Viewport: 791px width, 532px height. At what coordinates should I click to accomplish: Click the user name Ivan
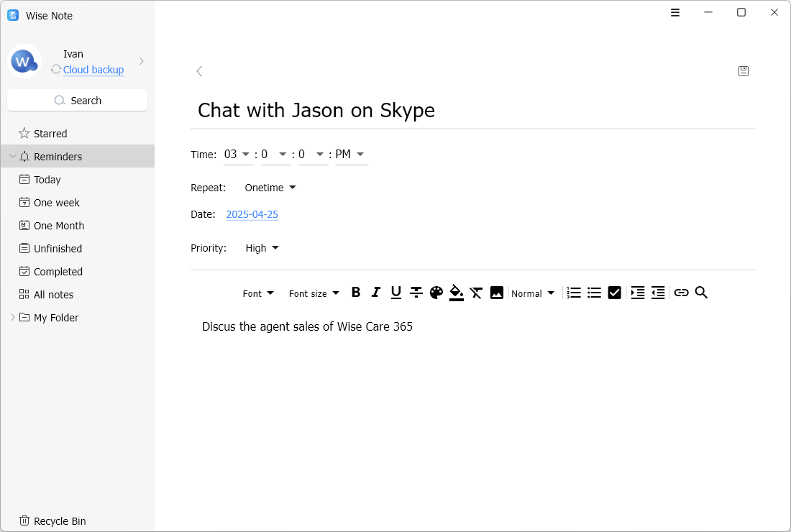coord(73,54)
